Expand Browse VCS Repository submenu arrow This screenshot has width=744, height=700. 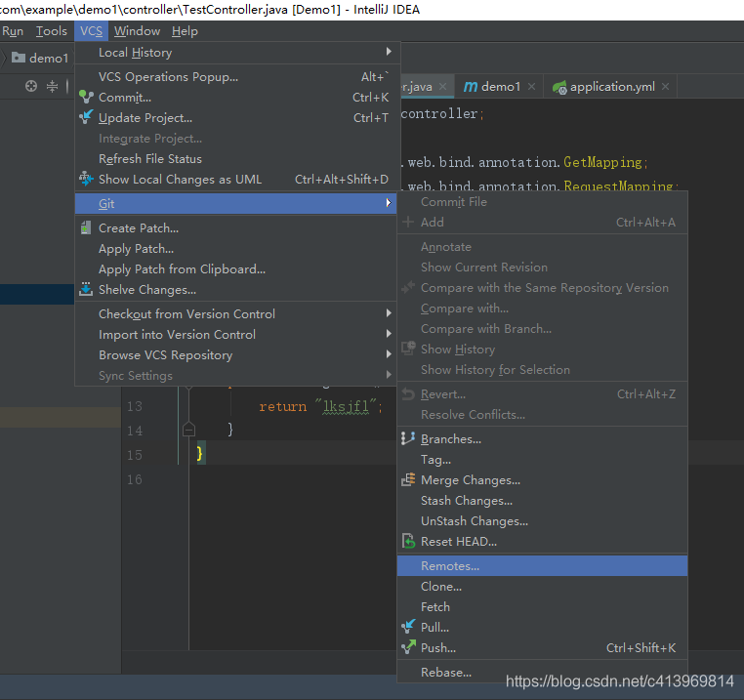coord(389,354)
